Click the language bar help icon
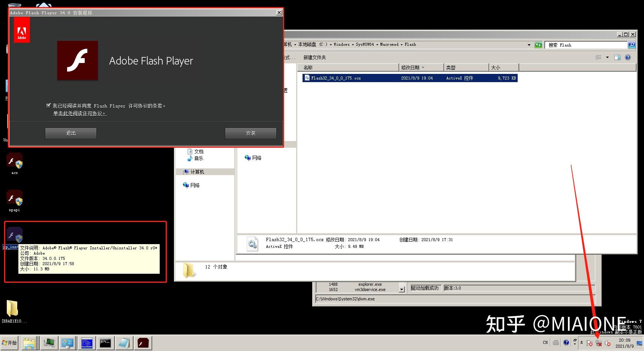This screenshot has width=644, height=351. [x=566, y=342]
